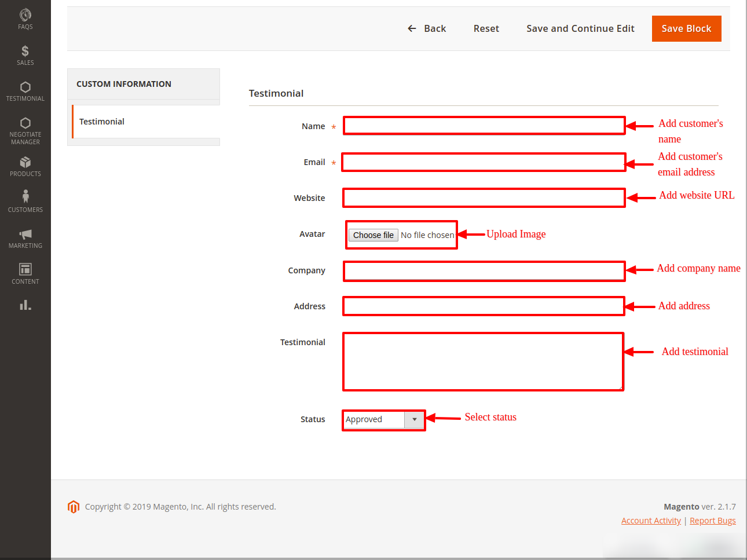Viewport: 747px width, 560px height.
Task: Open the Content layout icon
Action: 25,273
